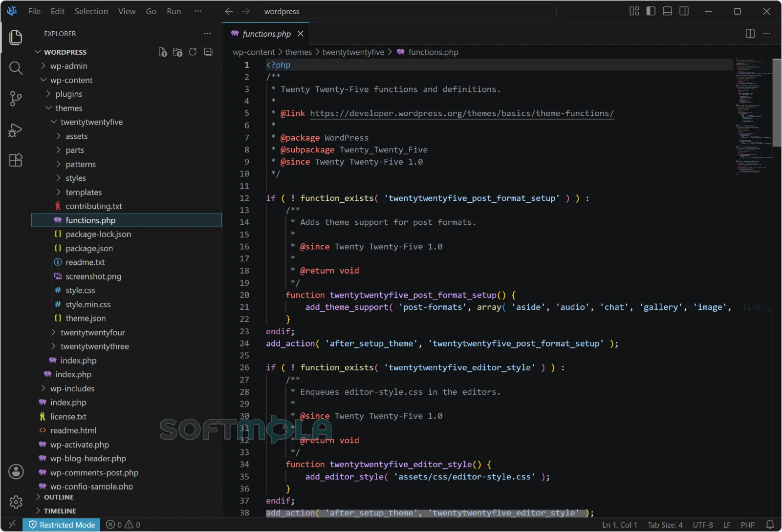
Task: Open the theme-functions developer URL link
Action: pyautogui.click(x=462, y=113)
